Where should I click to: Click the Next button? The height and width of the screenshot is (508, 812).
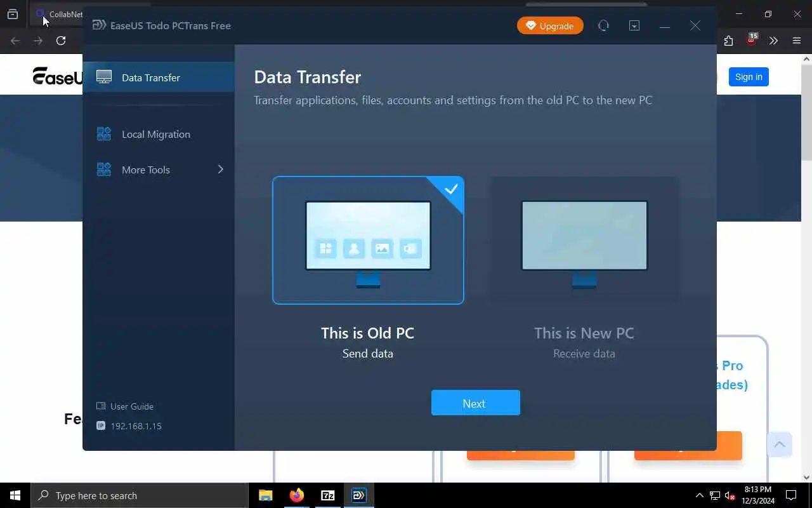tap(476, 403)
